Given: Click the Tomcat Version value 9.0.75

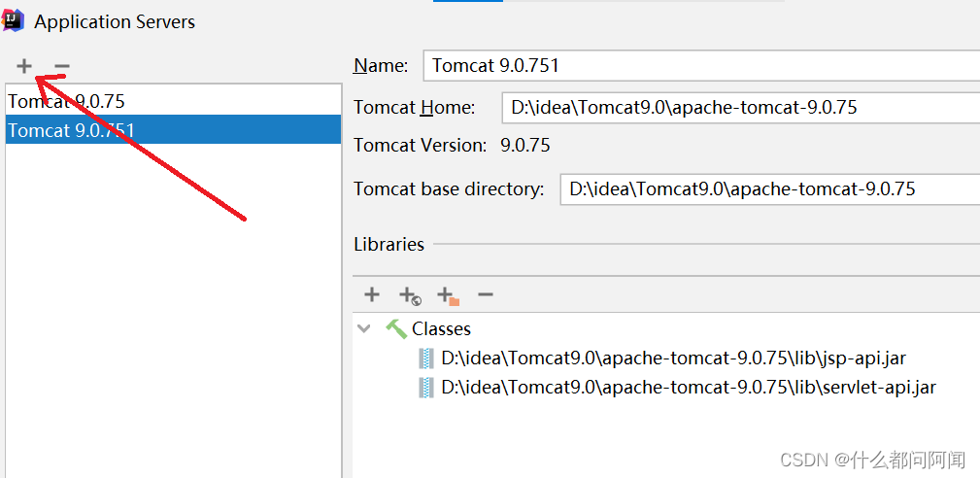Looking at the screenshot, I should click(x=525, y=146).
